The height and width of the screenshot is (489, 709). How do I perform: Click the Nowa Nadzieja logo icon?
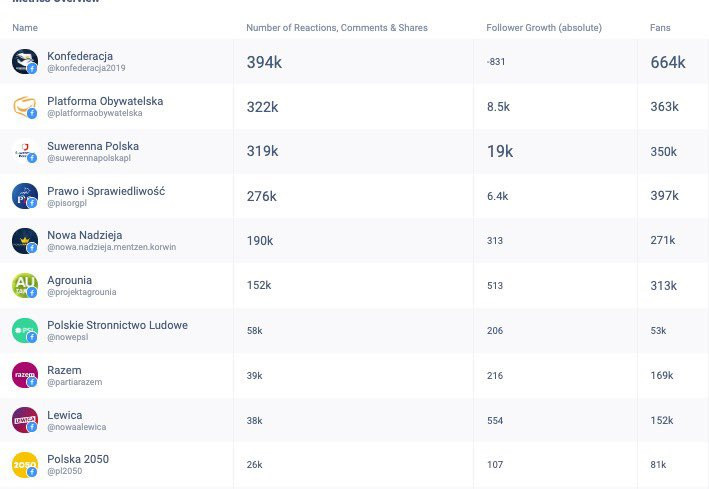(24, 241)
